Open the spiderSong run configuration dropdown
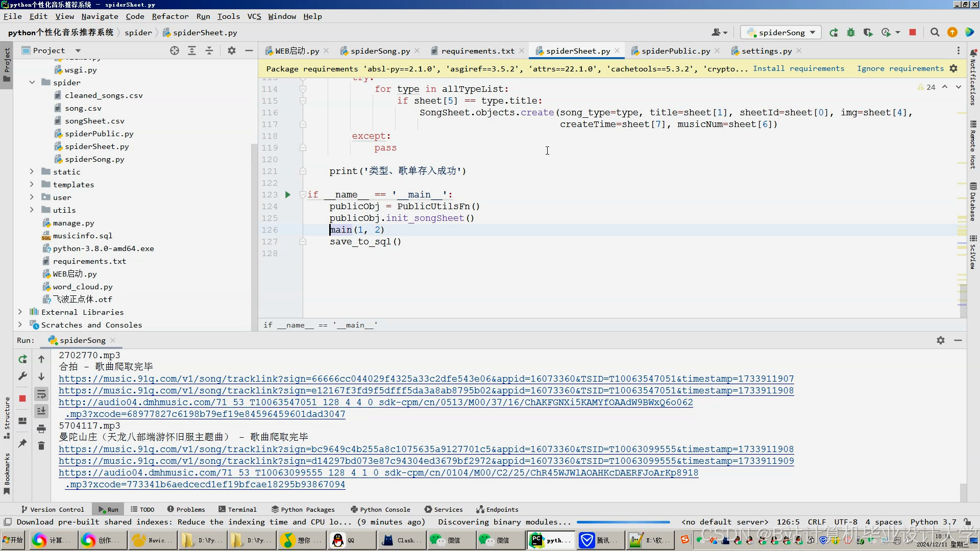The width and height of the screenshot is (980, 551). 781,33
